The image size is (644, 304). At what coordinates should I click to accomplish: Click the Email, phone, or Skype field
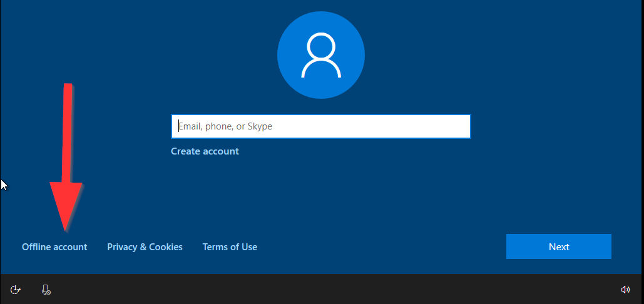point(321,126)
